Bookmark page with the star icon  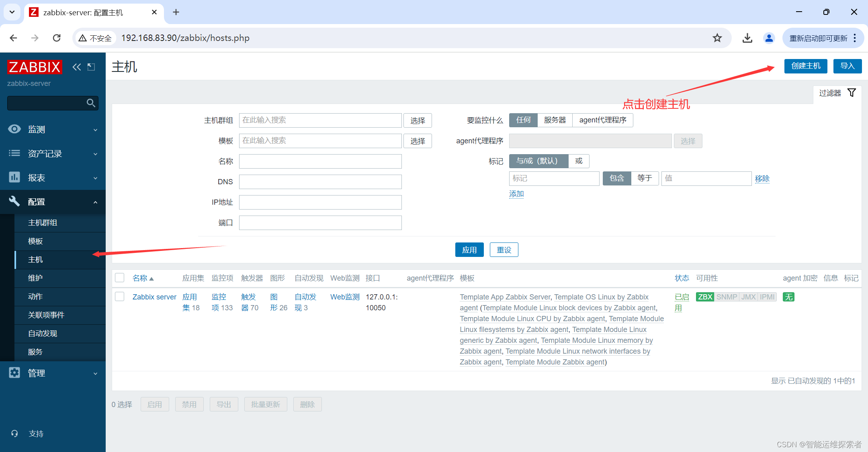[x=717, y=38]
